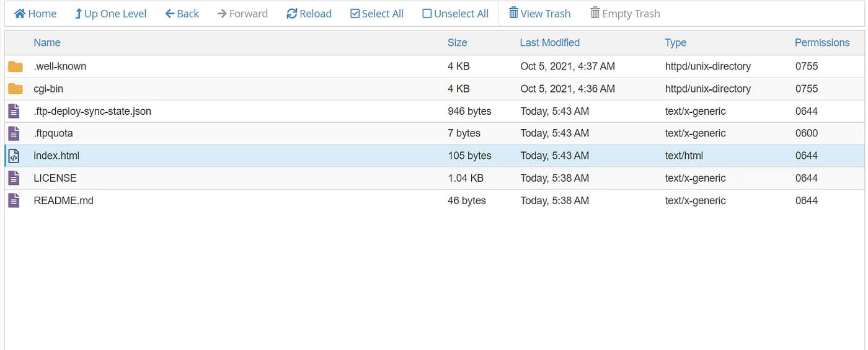Sort files by Name column
The image size is (868, 350).
coord(47,43)
